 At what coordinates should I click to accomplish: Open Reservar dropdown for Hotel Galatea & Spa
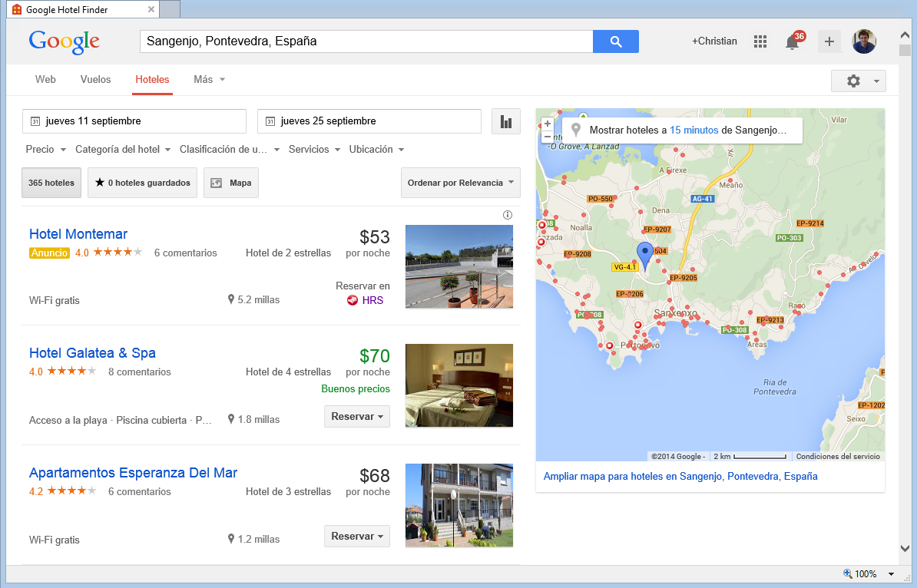tap(357, 417)
